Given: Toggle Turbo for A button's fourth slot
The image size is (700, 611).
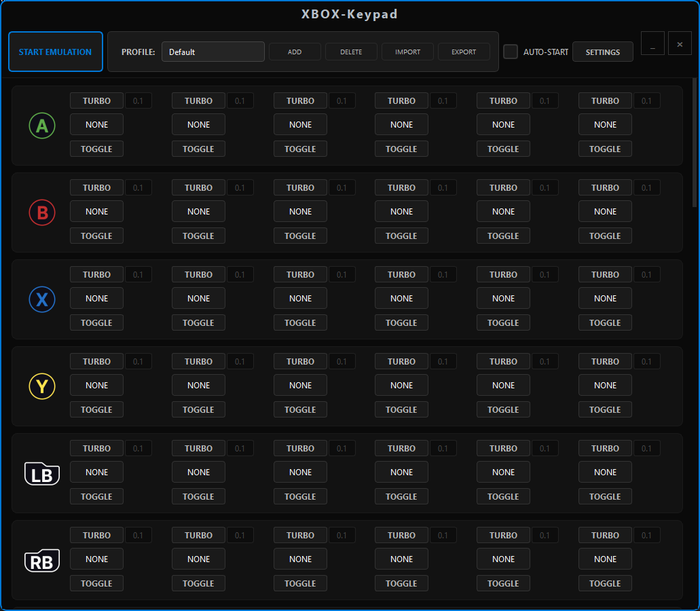Looking at the screenshot, I should click(x=401, y=101).
